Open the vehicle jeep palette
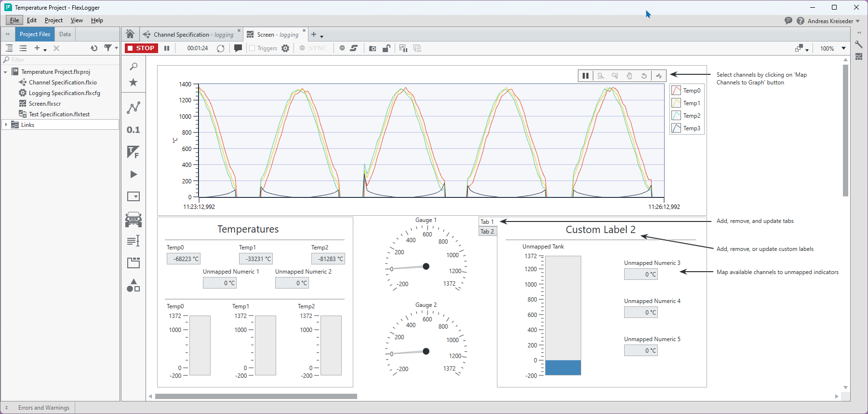868x414 pixels. pyautogui.click(x=134, y=220)
